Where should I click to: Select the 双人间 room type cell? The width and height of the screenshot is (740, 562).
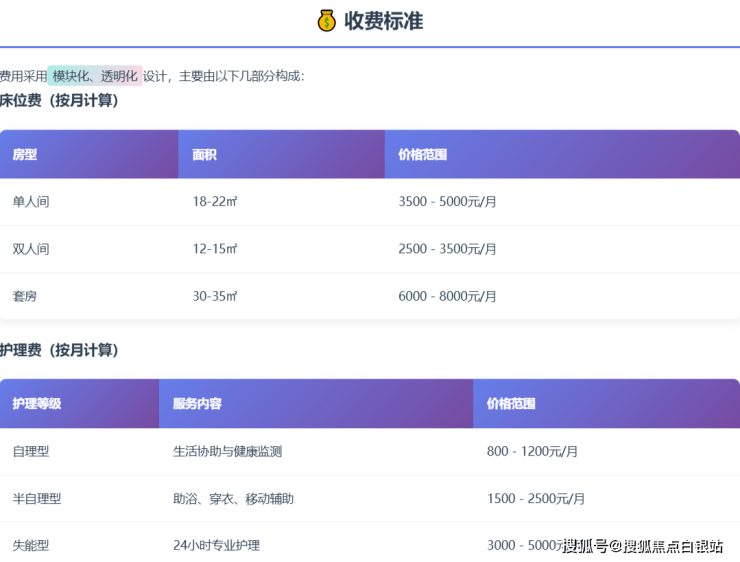31,249
